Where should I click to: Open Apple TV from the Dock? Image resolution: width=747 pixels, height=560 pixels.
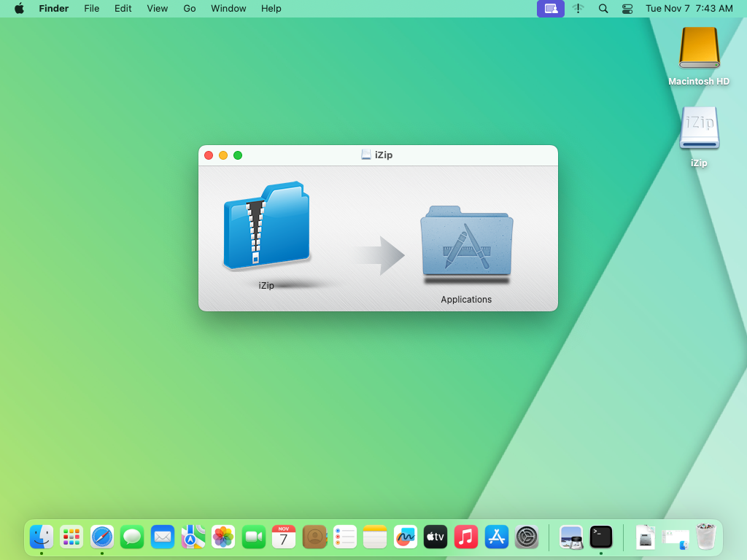[436, 537]
